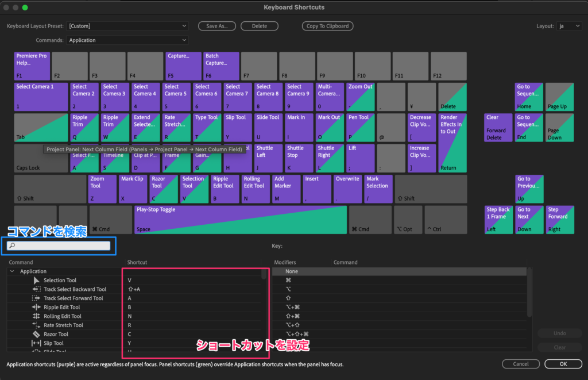The image size is (588, 380).
Task: Select the Rolling Edit Tool icon in the list
Action: 36,316
